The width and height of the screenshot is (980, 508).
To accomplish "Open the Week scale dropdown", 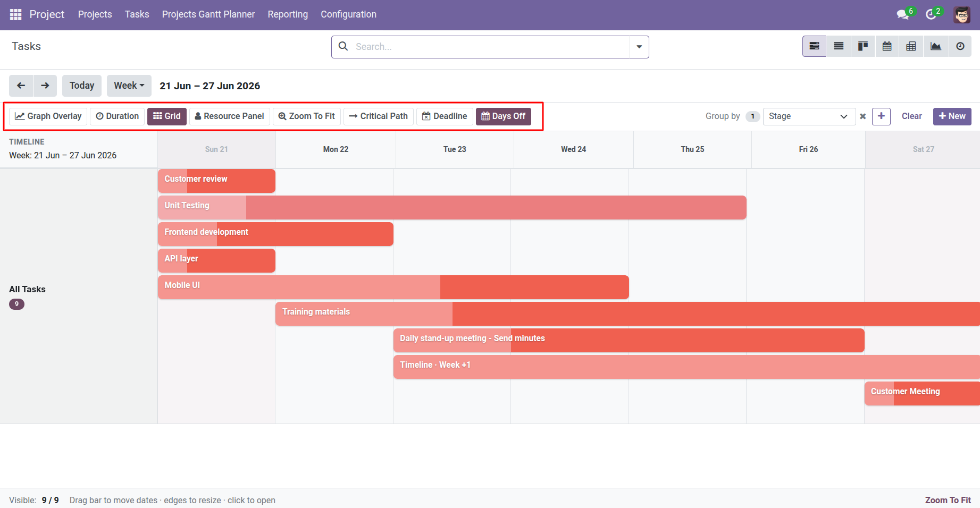I will tap(129, 86).
